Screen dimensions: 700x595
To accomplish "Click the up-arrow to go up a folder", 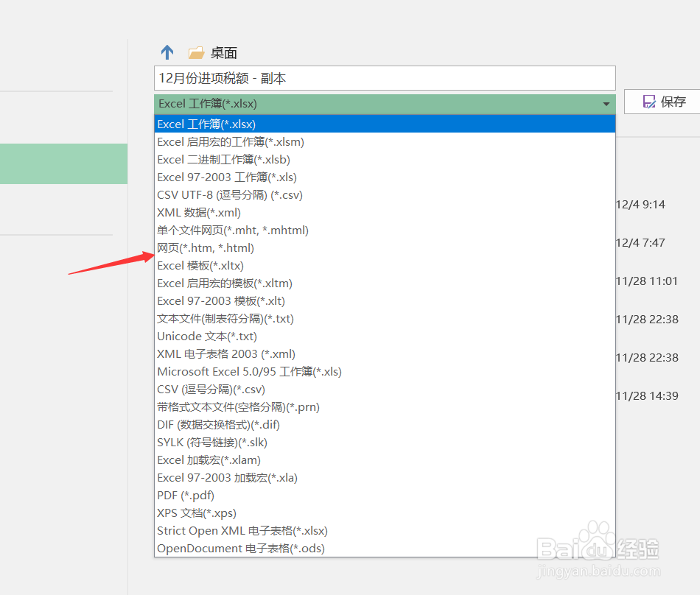I will pos(167,52).
